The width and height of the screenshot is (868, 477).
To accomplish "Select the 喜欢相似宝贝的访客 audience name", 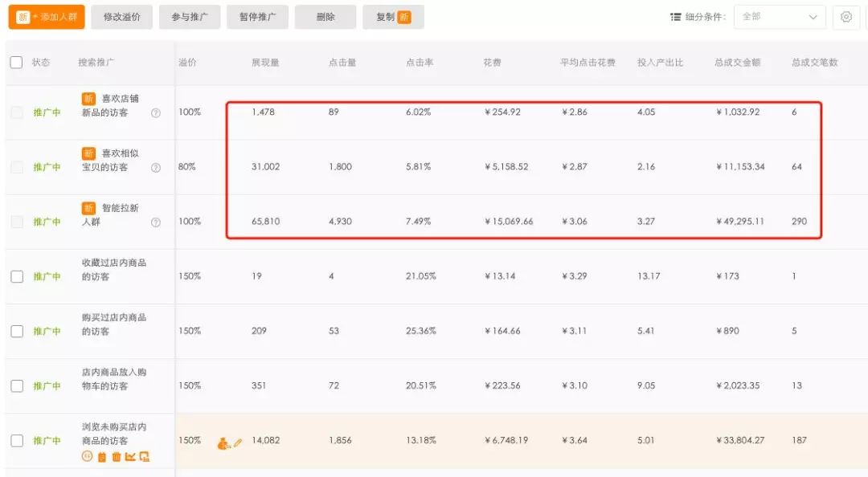I will tap(111, 160).
